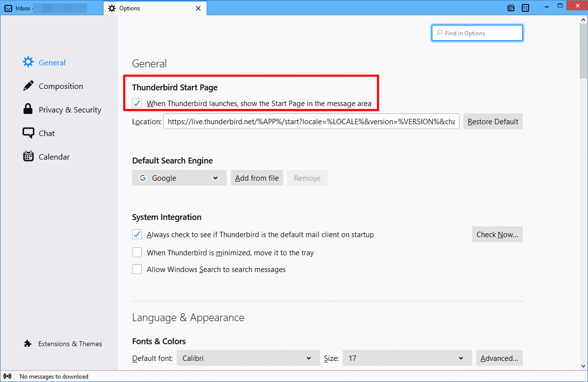
Task: Click the Add from file button
Action: (257, 178)
